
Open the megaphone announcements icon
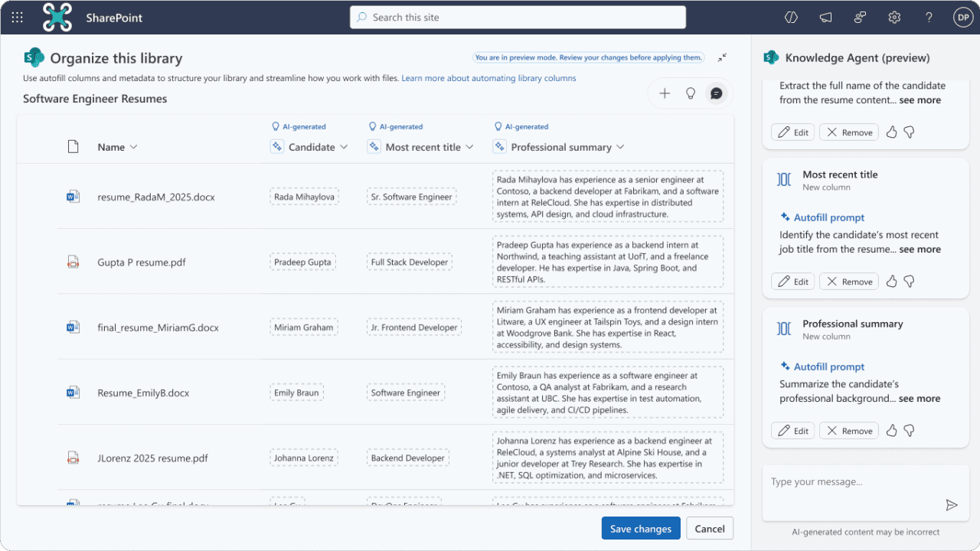[x=825, y=17]
